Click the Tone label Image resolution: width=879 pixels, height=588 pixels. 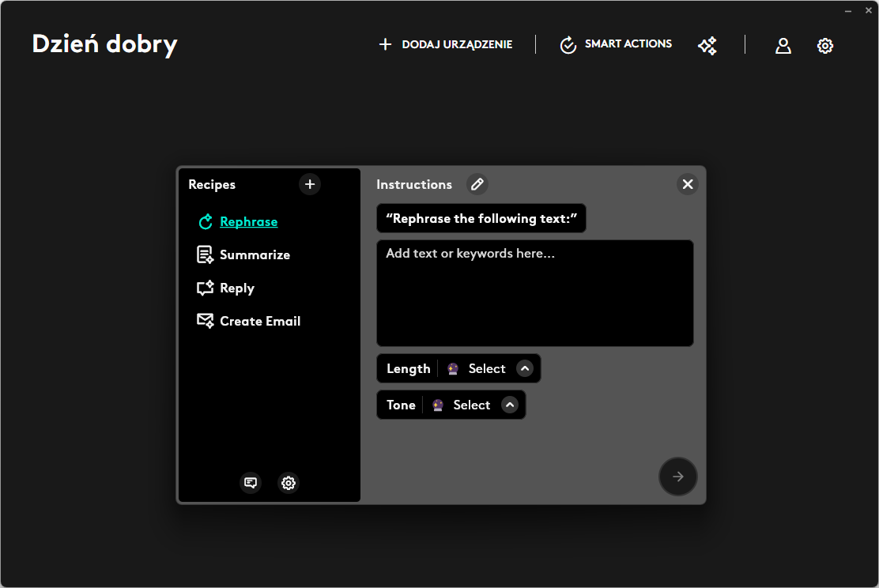coord(401,405)
